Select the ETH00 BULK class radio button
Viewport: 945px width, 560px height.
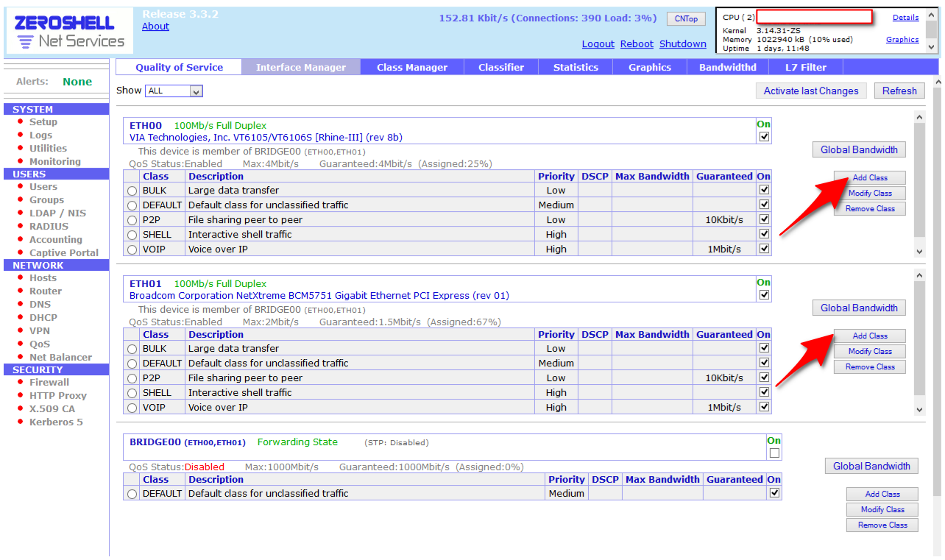132,191
